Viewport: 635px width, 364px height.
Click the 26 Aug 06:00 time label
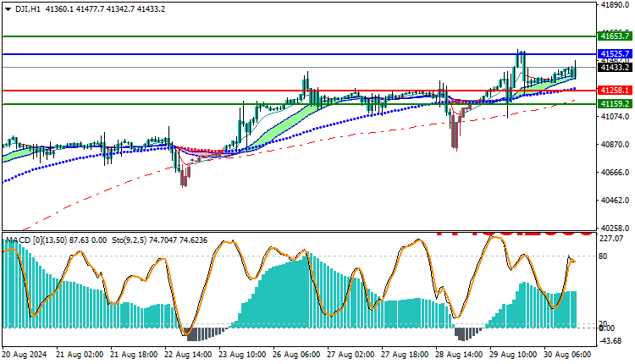(296, 355)
